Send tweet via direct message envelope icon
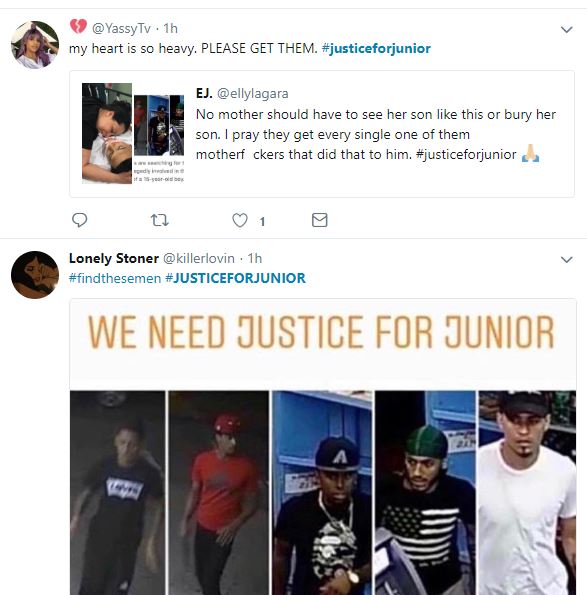 click(319, 220)
